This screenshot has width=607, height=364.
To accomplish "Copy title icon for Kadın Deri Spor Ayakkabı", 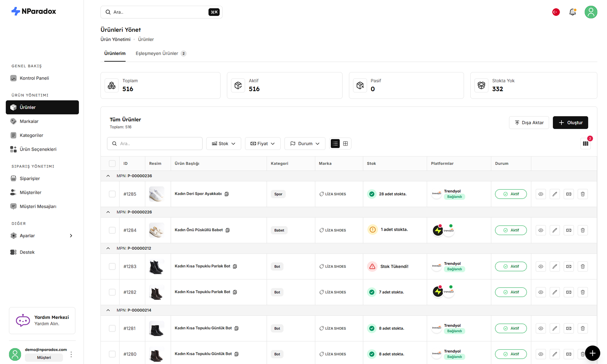I will pos(227,194).
